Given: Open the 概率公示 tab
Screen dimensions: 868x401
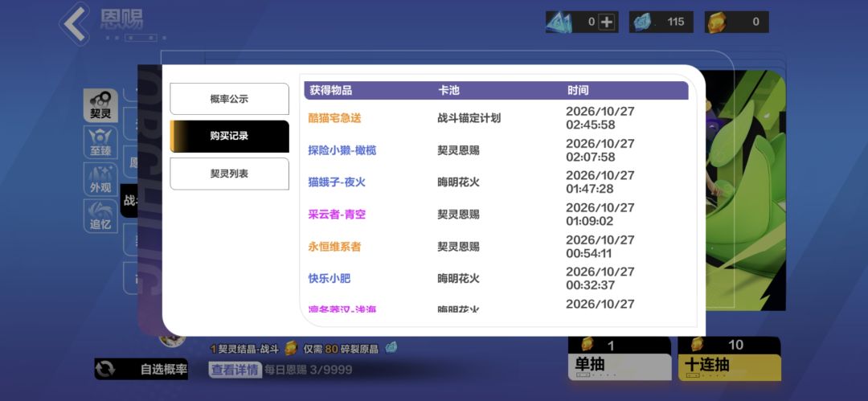Looking at the screenshot, I should 229,99.
